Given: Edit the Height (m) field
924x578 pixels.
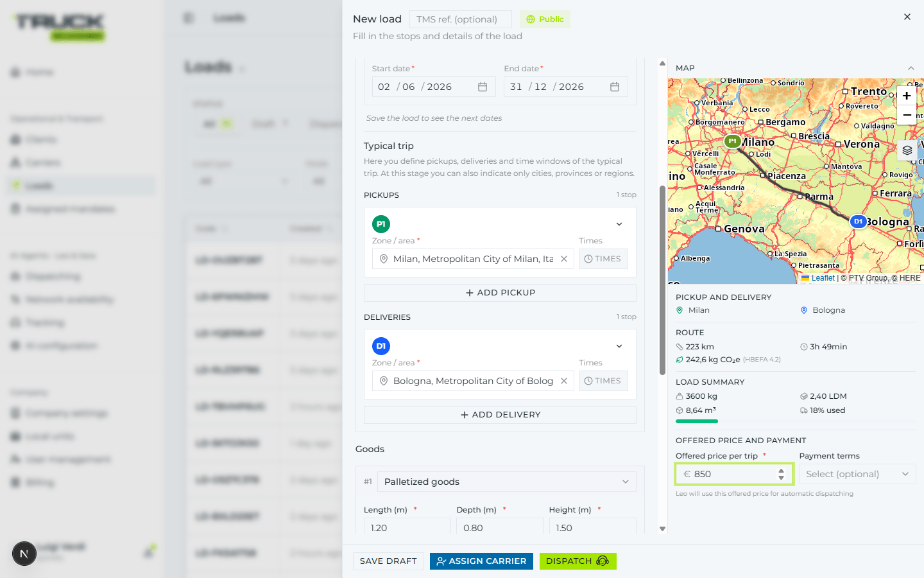Looking at the screenshot, I should coord(592,527).
